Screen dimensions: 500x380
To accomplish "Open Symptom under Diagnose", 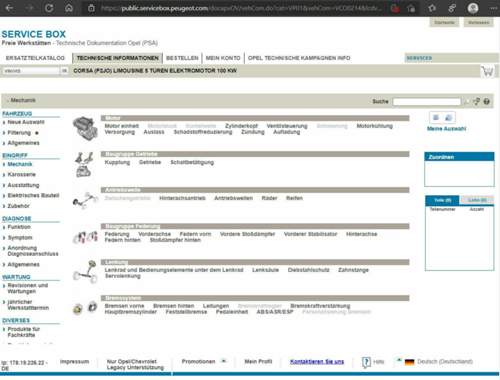I will coord(20,237).
